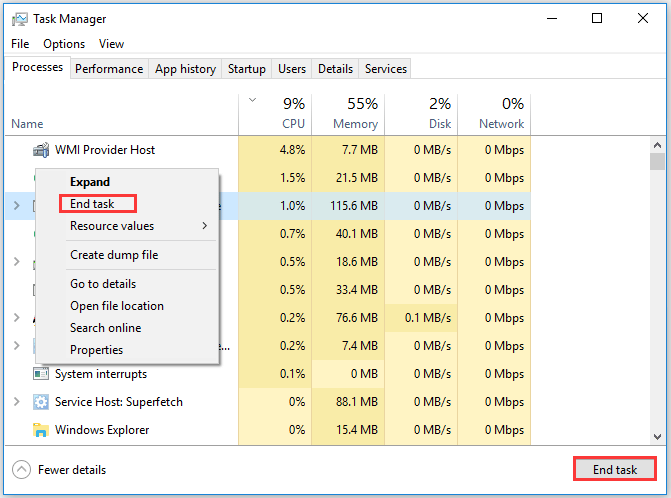671x498 pixels.
Task: Click the Task Manager title bar icon
Action: (x=20, y=19)
